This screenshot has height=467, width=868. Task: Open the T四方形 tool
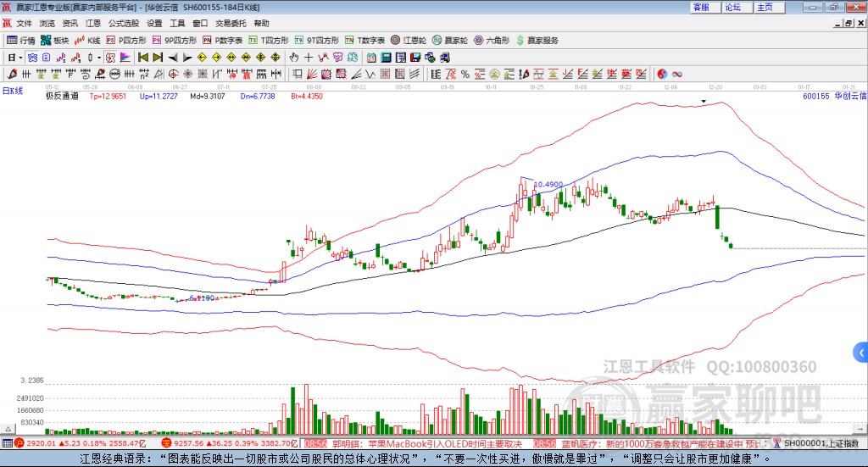[x=269, y=41]
